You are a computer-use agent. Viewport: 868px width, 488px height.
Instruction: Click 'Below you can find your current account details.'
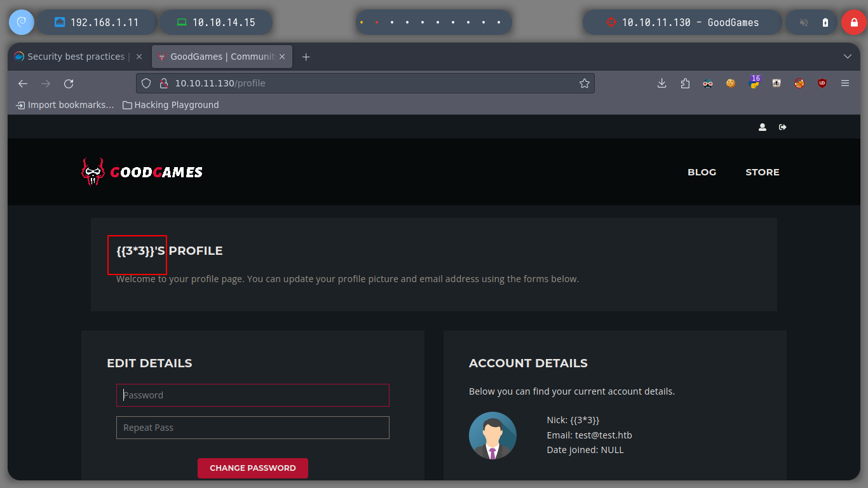[x=572, y=391]
